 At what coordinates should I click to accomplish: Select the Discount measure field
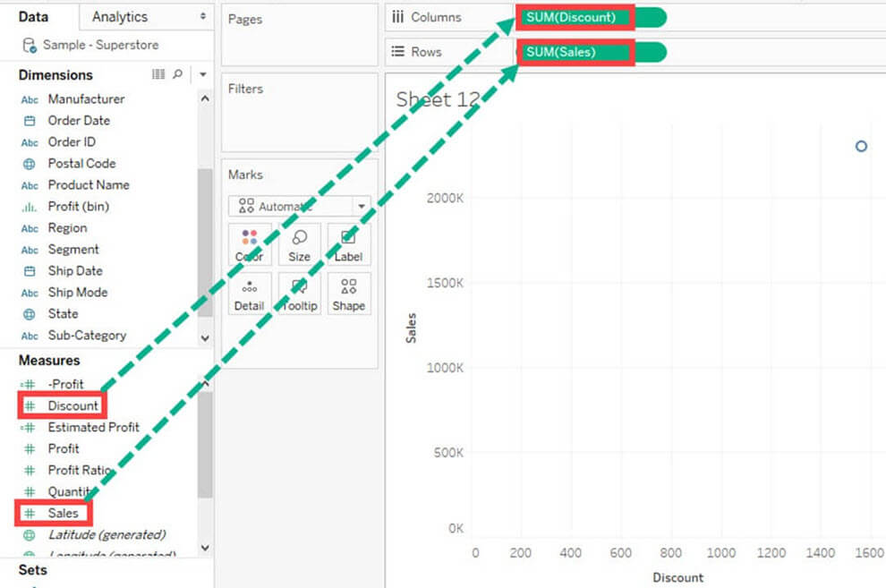click(72, 405)
